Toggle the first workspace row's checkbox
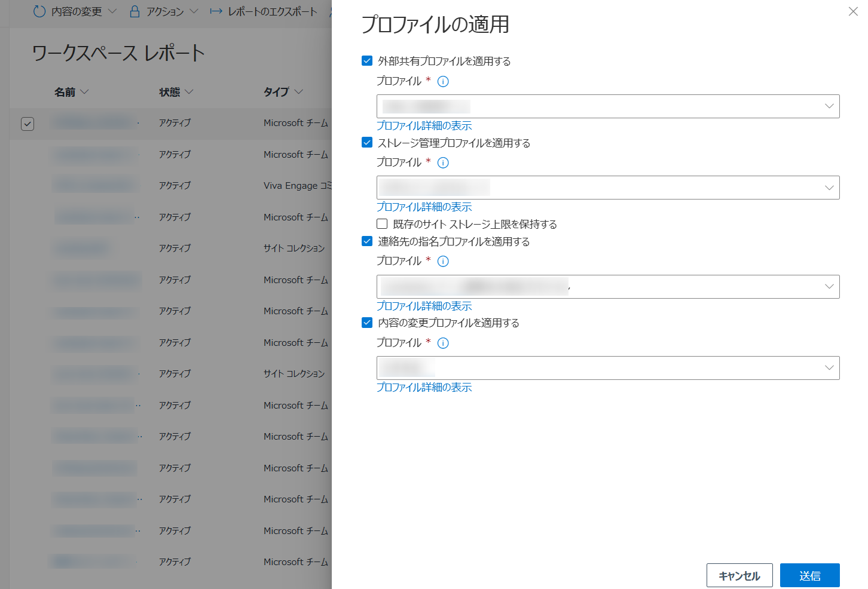This screenshot has height=589, width=868. (x=27, y=124)
